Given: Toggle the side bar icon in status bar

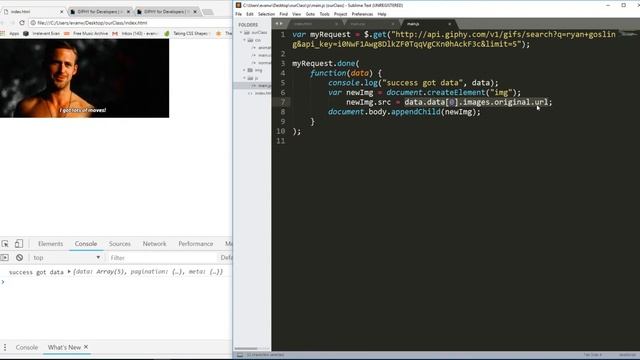Looking at the screenshot, I should point(240,355).
